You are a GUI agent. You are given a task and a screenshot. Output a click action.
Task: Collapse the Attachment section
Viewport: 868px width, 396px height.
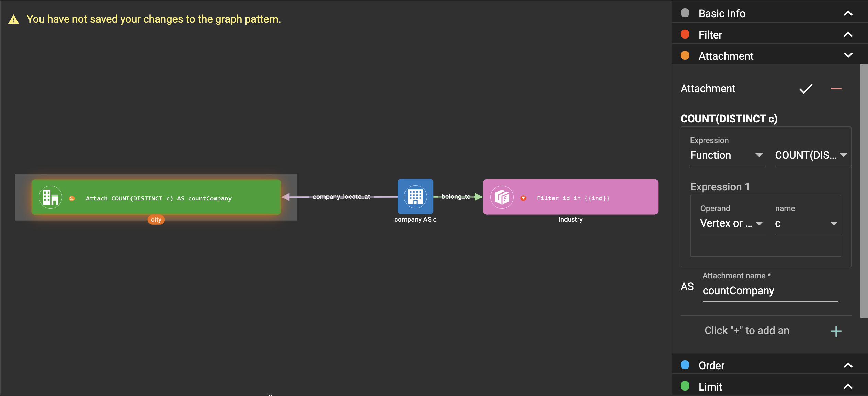(848, 55)
